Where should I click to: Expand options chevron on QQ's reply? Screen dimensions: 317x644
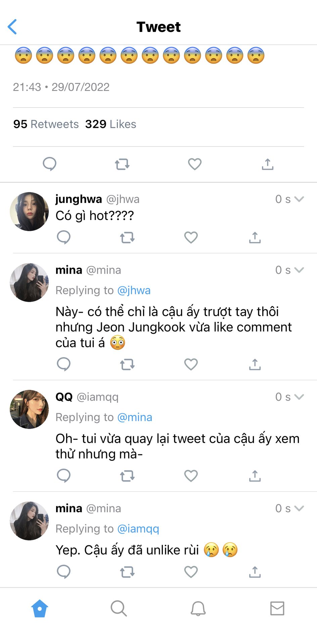coord(299,397)
